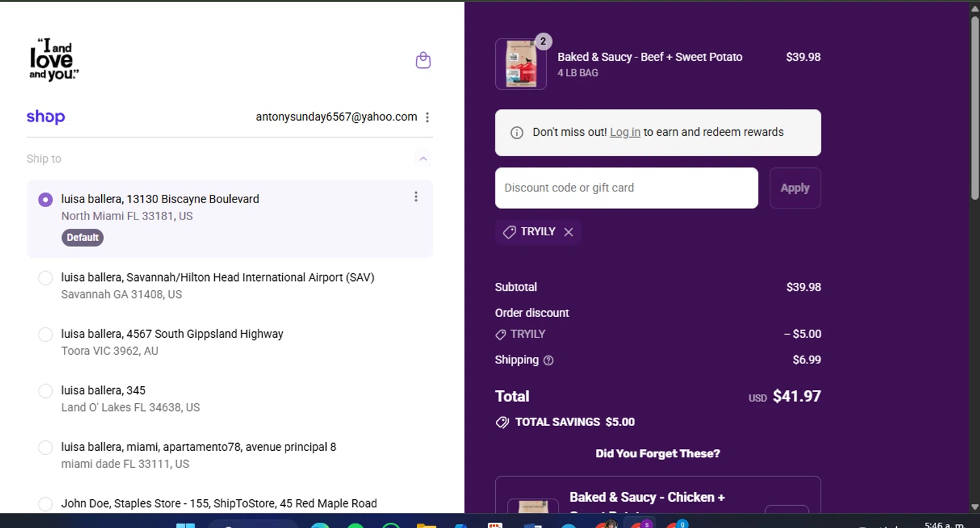
Task: Click the page vertical scrollbar thumb
Action: (975, 108)
